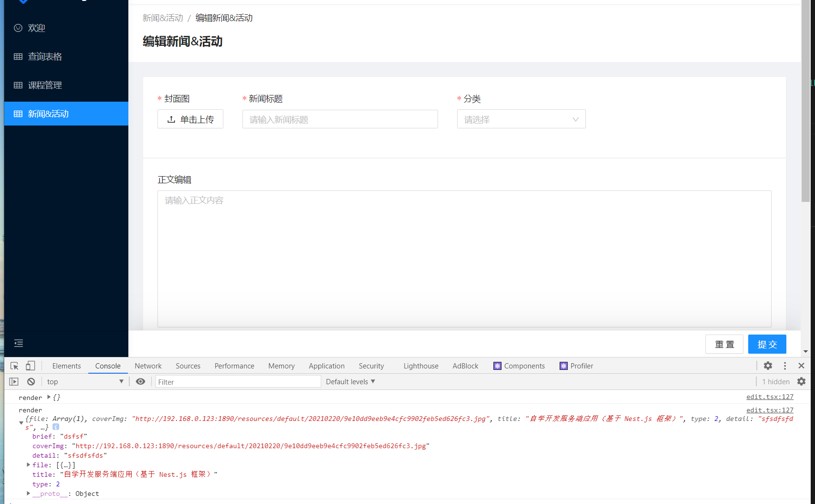Select the inspect element tool
This screenshot has width=815, height=504.
pyautogui.click(x=14, y=366)
